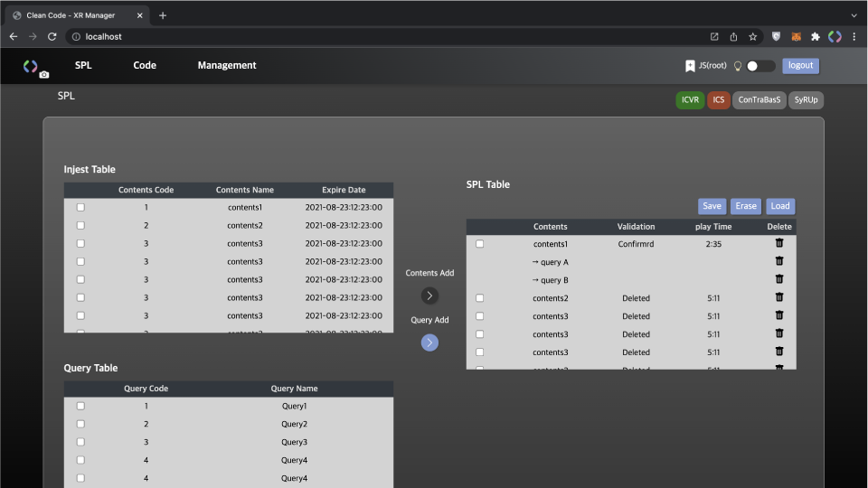Click the Contents Add arrow button
This screenshot has height=488, width=868.
coord(429,296)
